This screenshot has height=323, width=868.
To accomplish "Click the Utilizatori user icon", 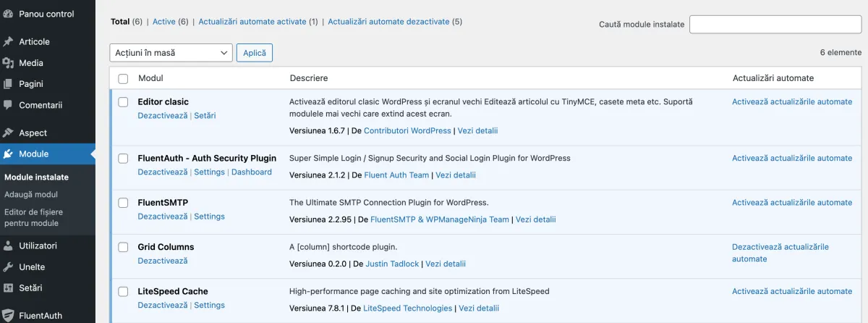I will (8, 246).
